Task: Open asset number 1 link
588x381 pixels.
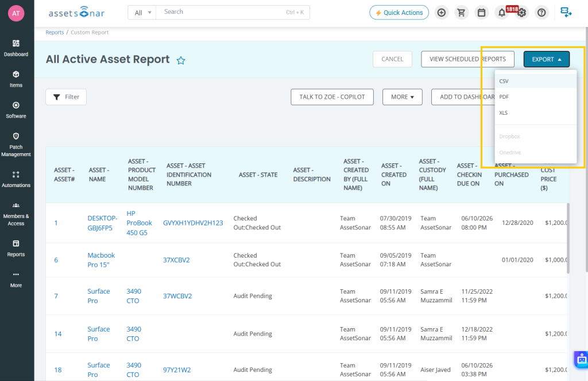Action: click(56, 223)
